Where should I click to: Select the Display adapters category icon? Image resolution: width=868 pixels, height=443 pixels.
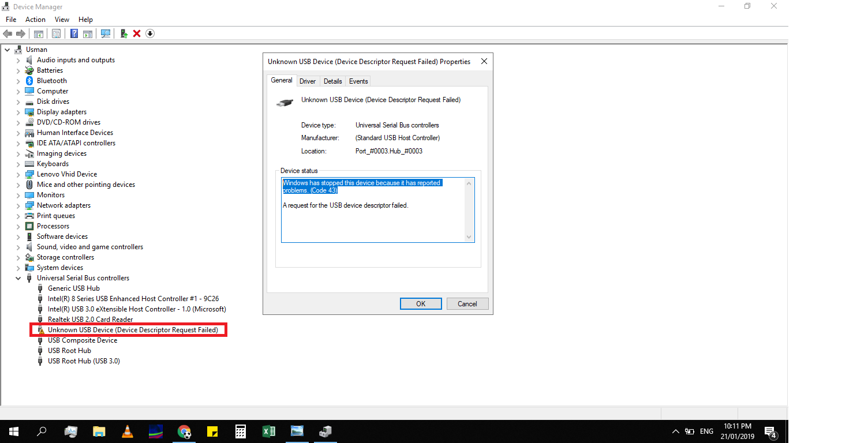click(29, 112)
